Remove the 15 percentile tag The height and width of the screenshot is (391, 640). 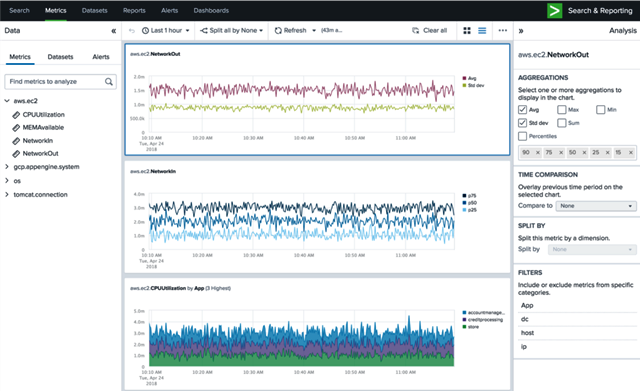(631, 153)
